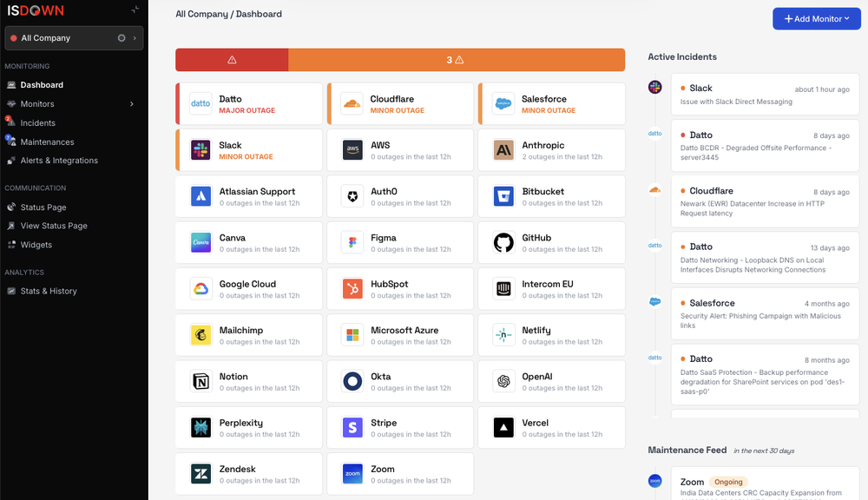Click the Anthropic monitor icon
Image resolution: width=868 pixels, height=500 pixels.
503,149
